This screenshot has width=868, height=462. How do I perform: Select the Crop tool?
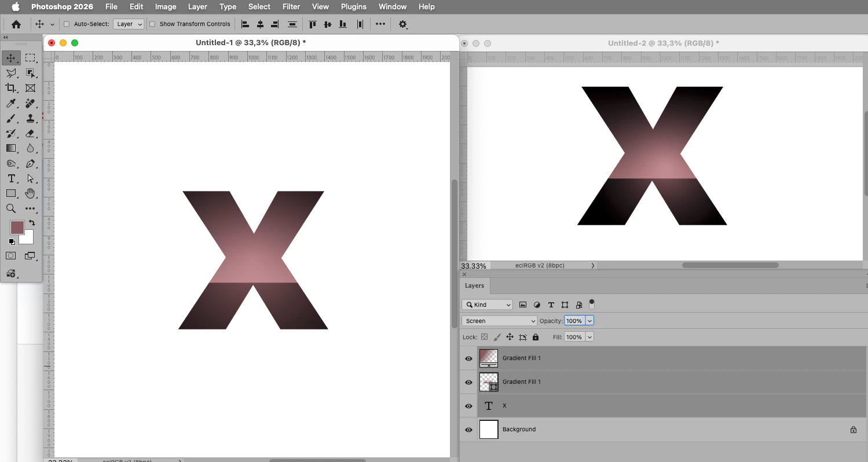tap(11, 88)
